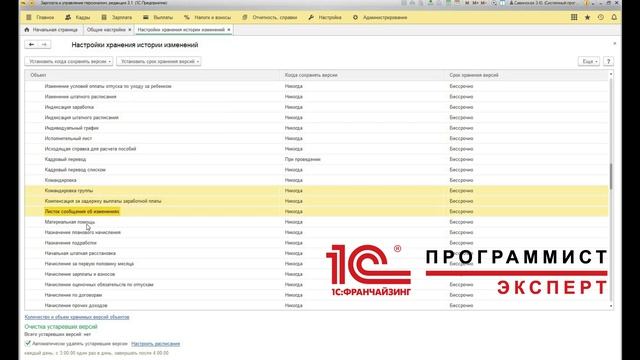Select the highlighted Листок сообщения row
The width and height of the screenshot is (640, 360).
tap(316, 211)
